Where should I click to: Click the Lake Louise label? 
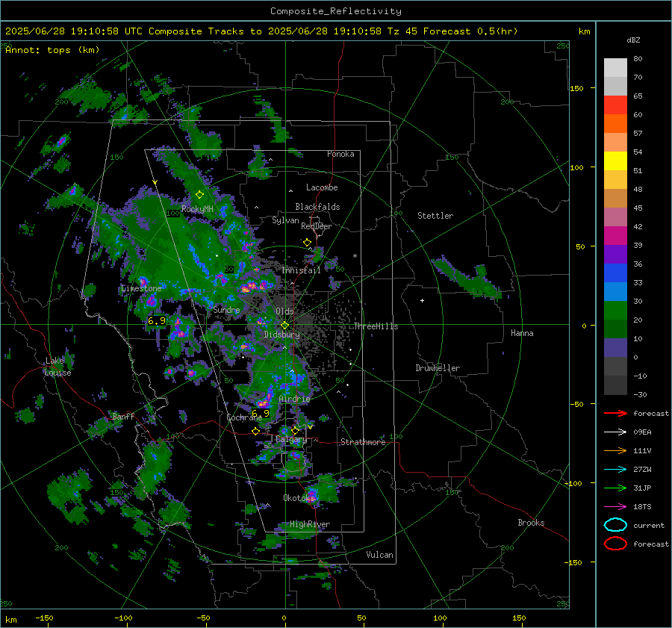point(57,367)
